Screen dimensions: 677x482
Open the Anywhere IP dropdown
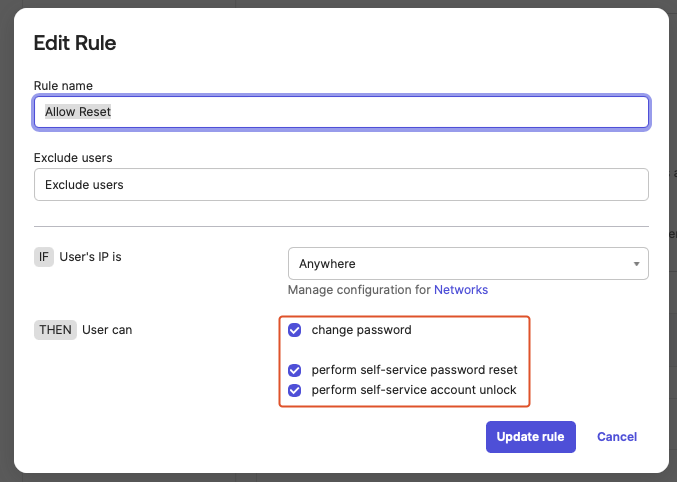[460, 264]
